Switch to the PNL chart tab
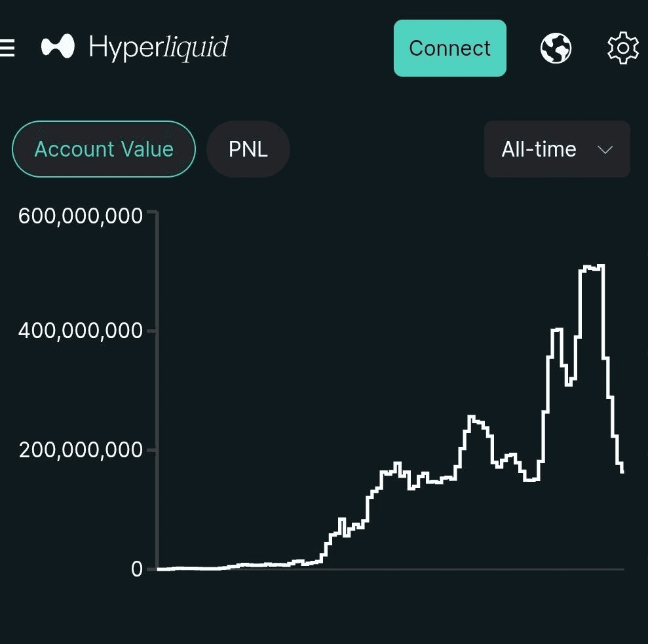This screenshot has height=644, width=648. [248, 149]
